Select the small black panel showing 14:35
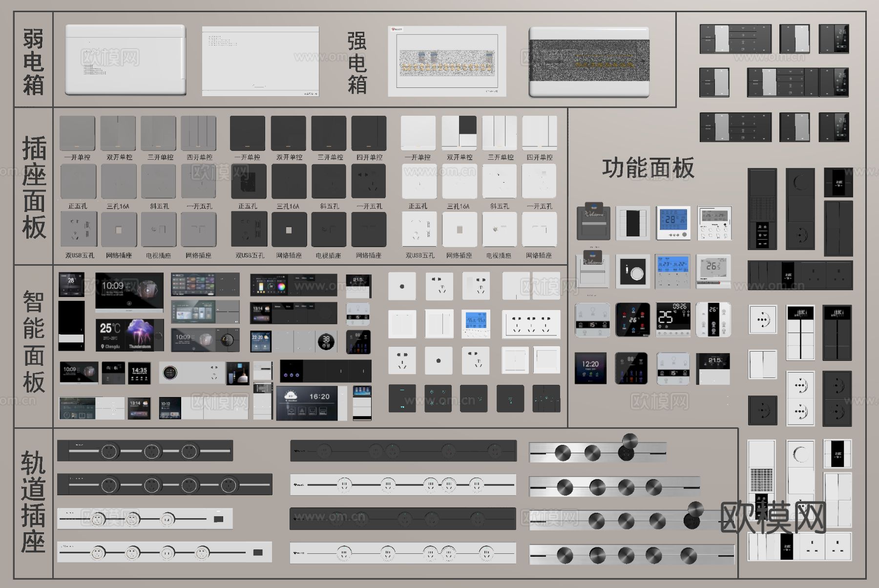Viewport: 879px width, 588px height. click(x=139, y=373)
